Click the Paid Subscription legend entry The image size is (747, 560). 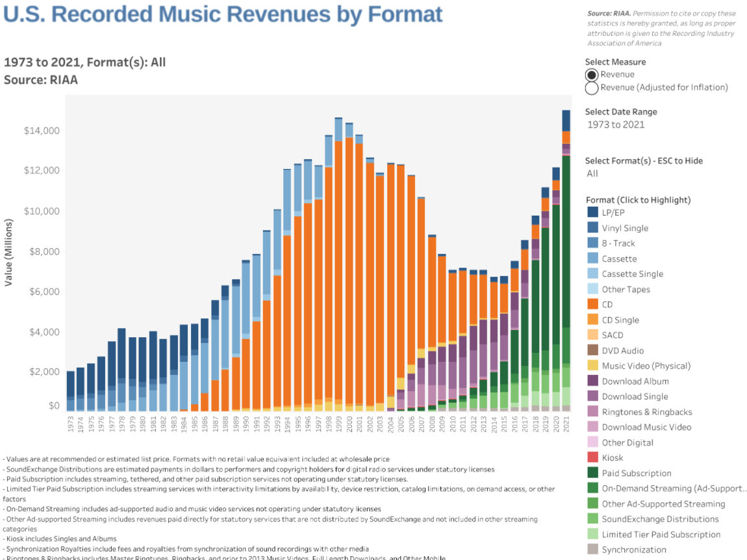[636, 474]
